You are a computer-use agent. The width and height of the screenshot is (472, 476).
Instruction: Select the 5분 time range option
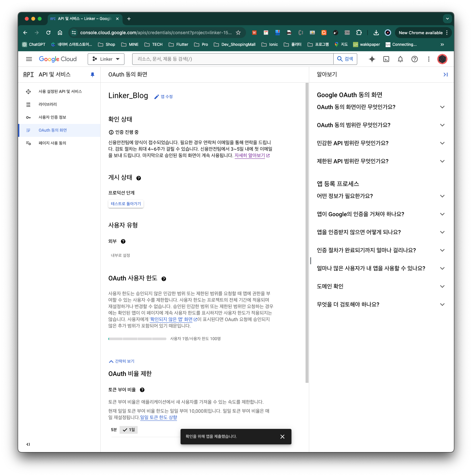[114, 430]
